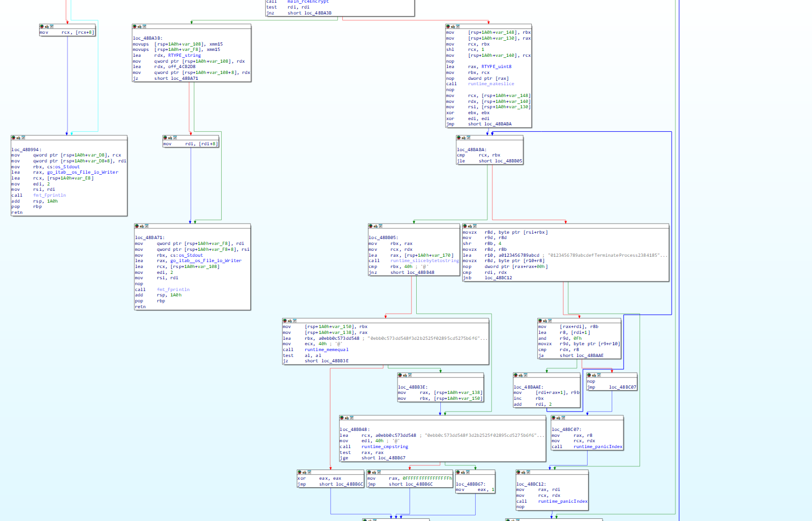812x521 pixels.
Task: Select 'short loc_48BB3E' jump target
Action: 327,361
